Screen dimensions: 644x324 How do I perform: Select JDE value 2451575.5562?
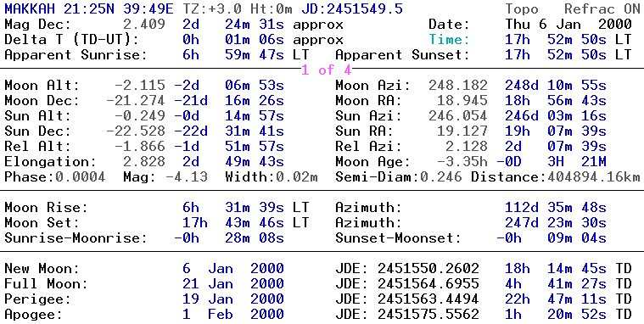(x=428, y=314)
